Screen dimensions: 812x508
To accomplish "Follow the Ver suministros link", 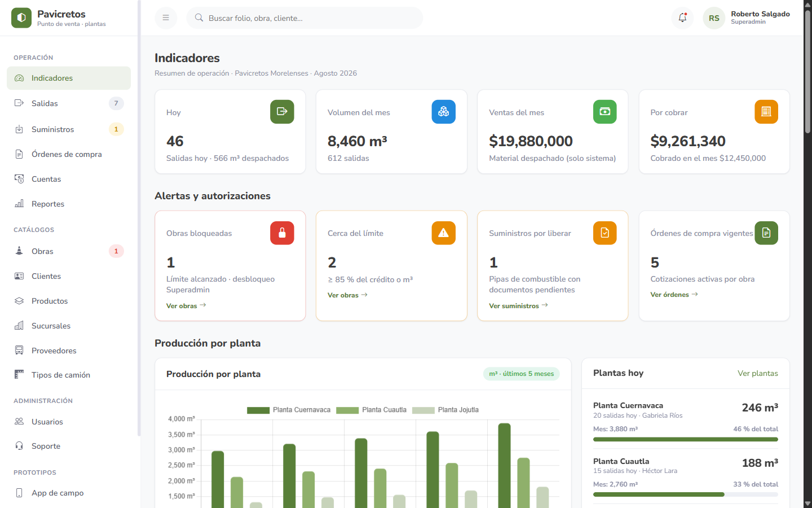I will (518, 305).
